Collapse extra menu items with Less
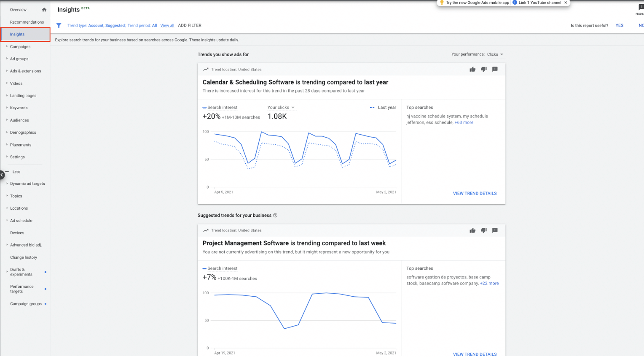The image size is (644, 357). pyautogui.click(x=16, y=172)
